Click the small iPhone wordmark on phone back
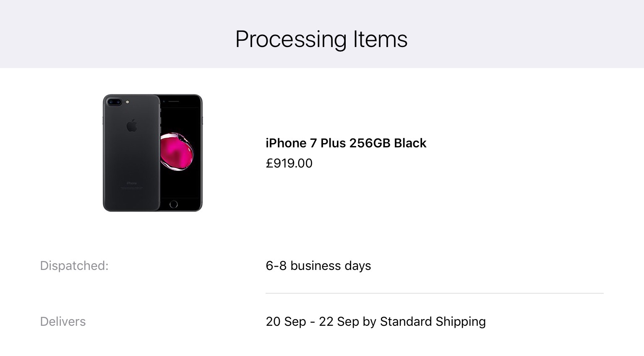 coord(132,183)
